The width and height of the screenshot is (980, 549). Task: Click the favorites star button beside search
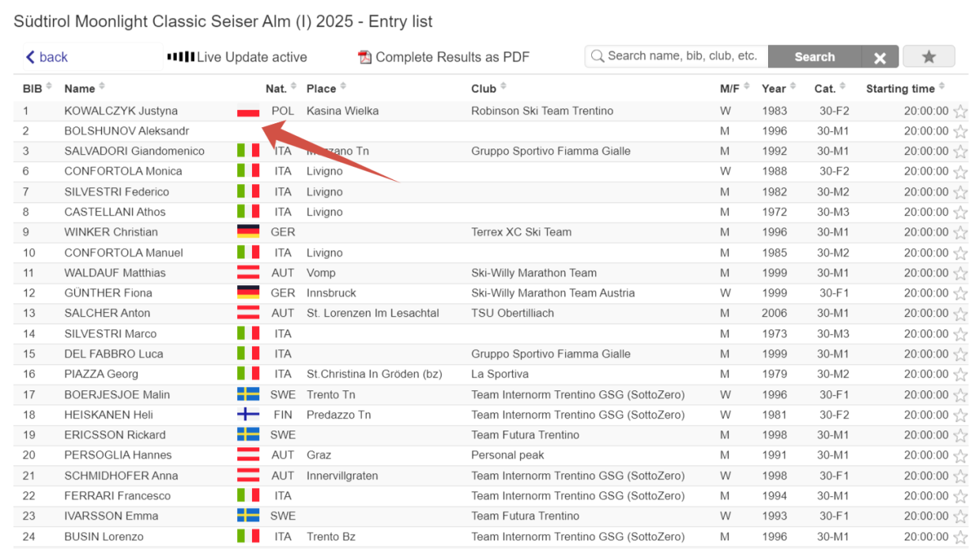point(929,57)
